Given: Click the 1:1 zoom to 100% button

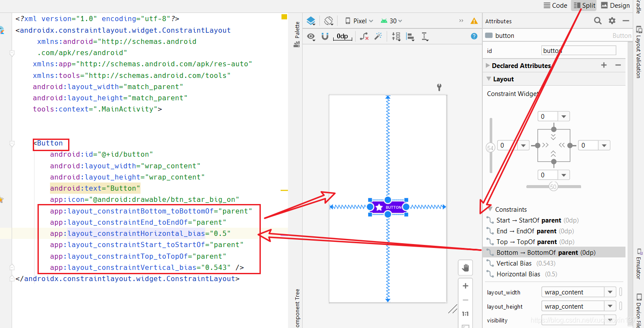Looking at the screenshot, I should pos(465,314).
